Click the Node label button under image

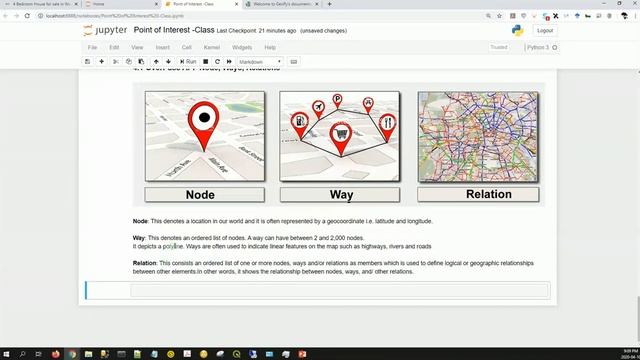pos(204,195)
